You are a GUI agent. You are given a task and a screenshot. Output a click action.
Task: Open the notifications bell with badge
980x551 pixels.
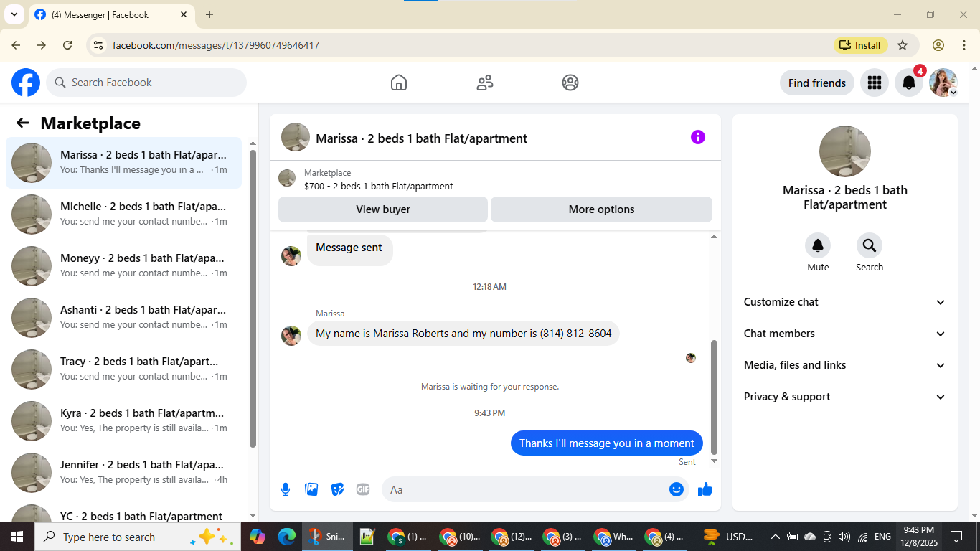pos(909,83)
